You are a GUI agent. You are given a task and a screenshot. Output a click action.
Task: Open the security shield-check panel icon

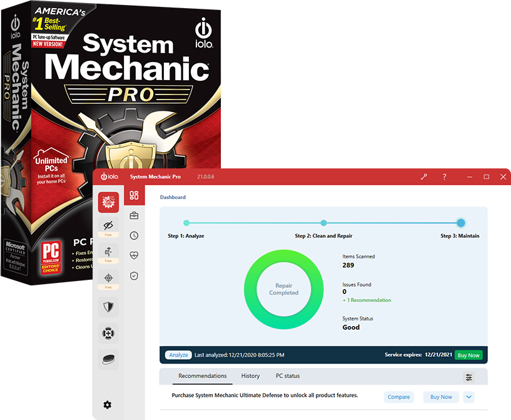click(134, 275)
